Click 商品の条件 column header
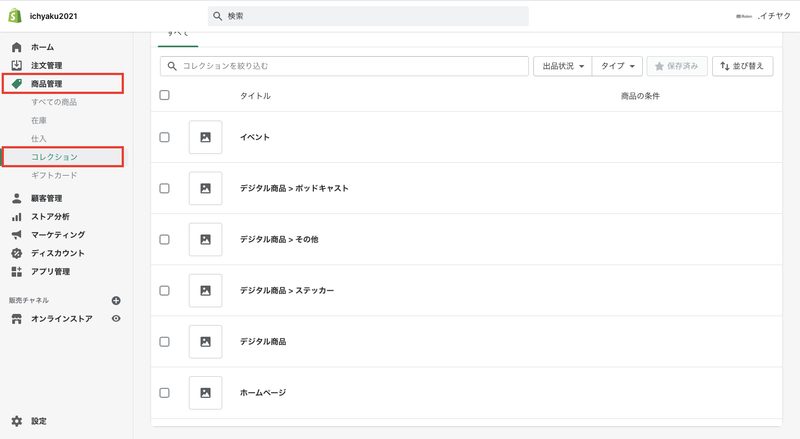 point(640,95)
